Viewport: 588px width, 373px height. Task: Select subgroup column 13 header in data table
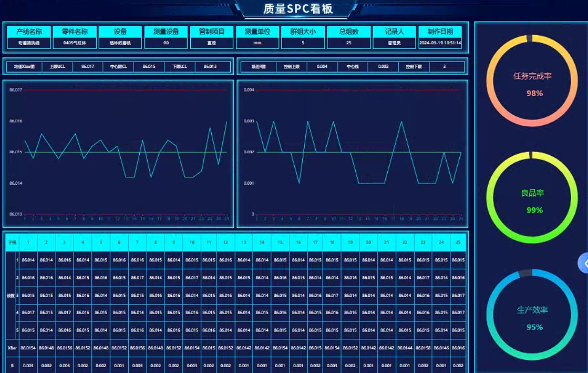[244, 243]
